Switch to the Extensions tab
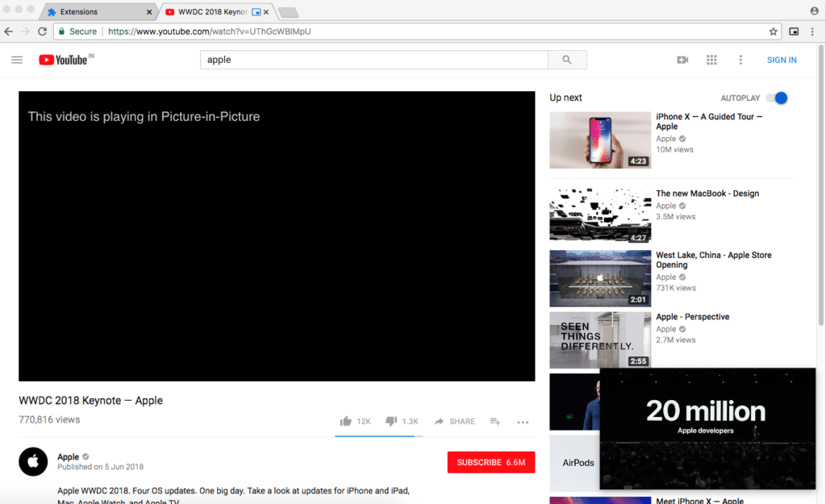This screenshot has height=504, width=826. (95, 12)
